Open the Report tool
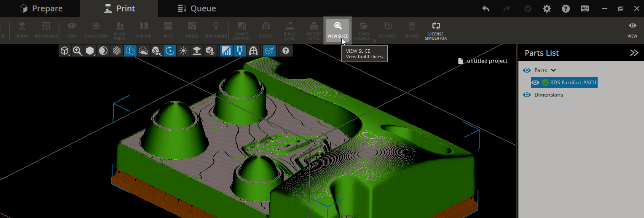Viewport: 644px width, 218px height. pos(412,30)
